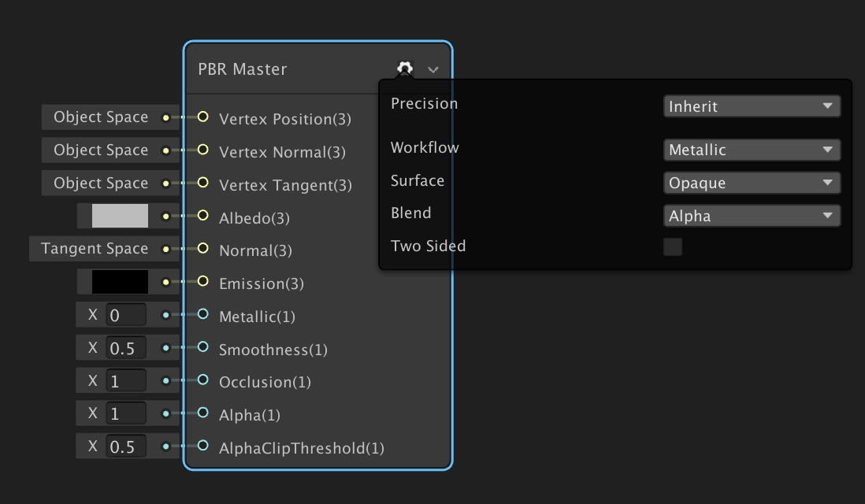The height and width of the screenshot is (504, 865).
Task: Click the gear settings icon on PBR Master
Action: point(405,69)
